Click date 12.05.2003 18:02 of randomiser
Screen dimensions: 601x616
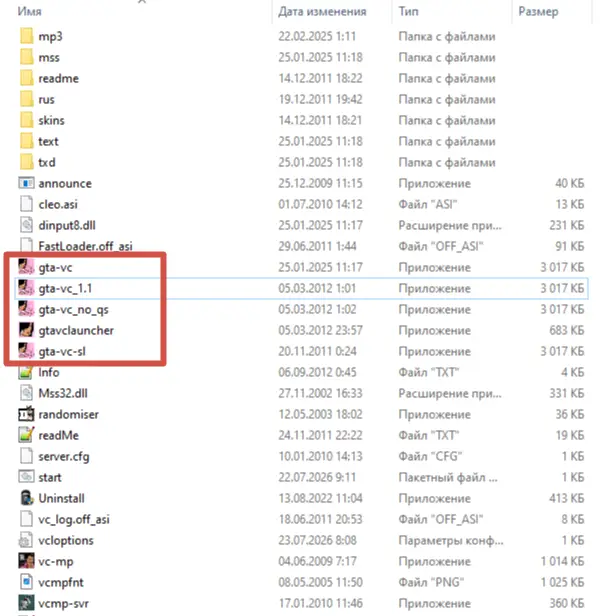320,414
